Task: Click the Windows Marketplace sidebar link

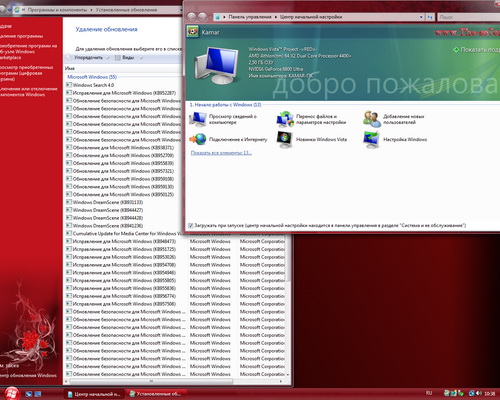Action: [28, 52]
